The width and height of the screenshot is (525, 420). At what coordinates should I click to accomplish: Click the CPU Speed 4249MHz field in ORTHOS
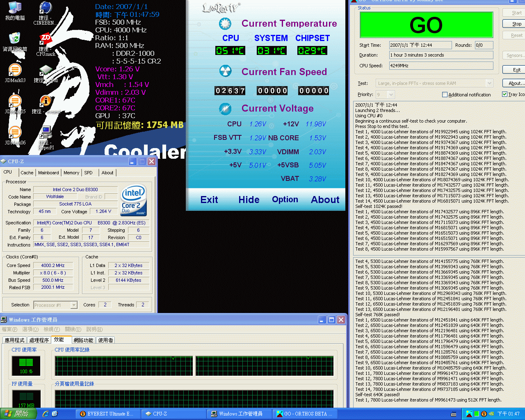[x=441, y=66]
